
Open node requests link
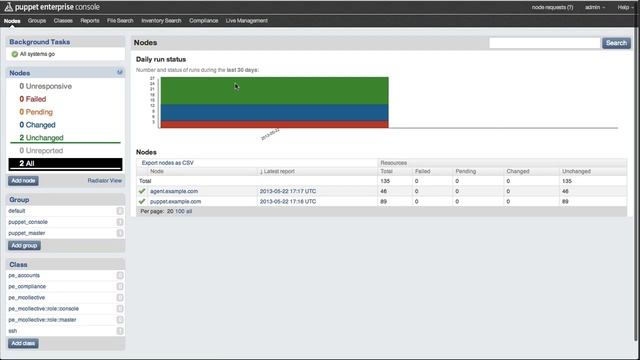point(552,7)
